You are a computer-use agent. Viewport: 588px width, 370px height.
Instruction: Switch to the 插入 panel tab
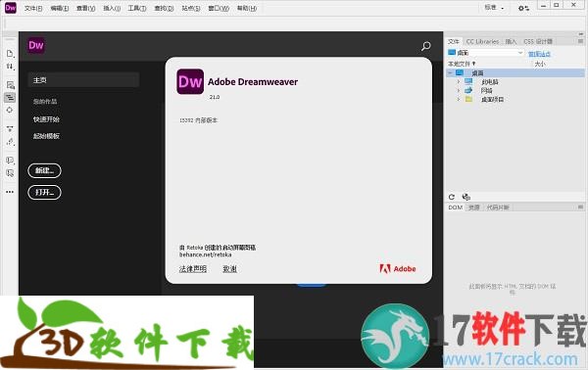(511, 41)
